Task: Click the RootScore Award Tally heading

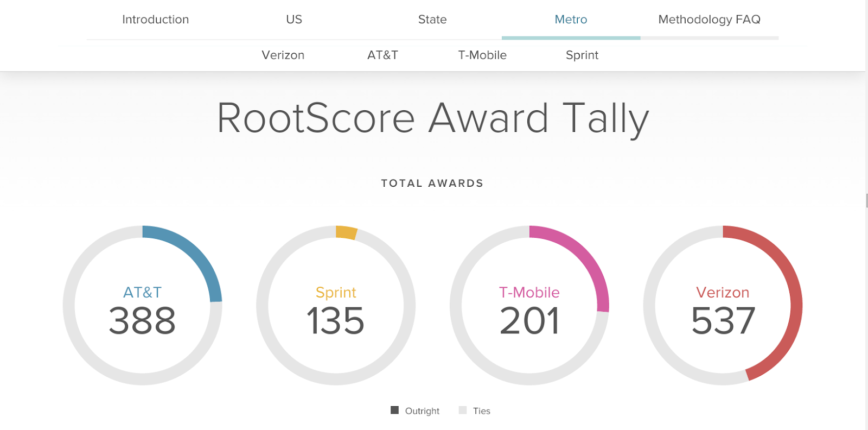Action: 433,118
